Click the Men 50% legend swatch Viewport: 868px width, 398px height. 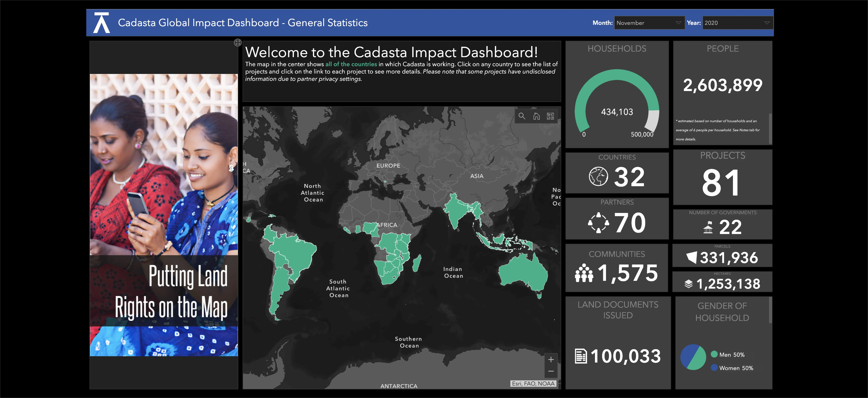(x=714, y=354)
